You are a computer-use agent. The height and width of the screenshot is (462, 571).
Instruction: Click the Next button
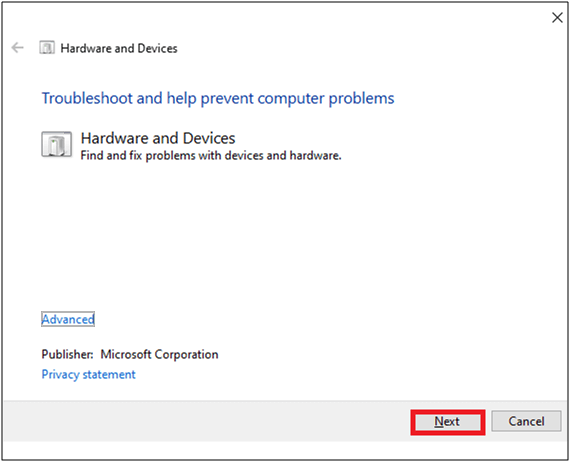[x=448, y=422]
